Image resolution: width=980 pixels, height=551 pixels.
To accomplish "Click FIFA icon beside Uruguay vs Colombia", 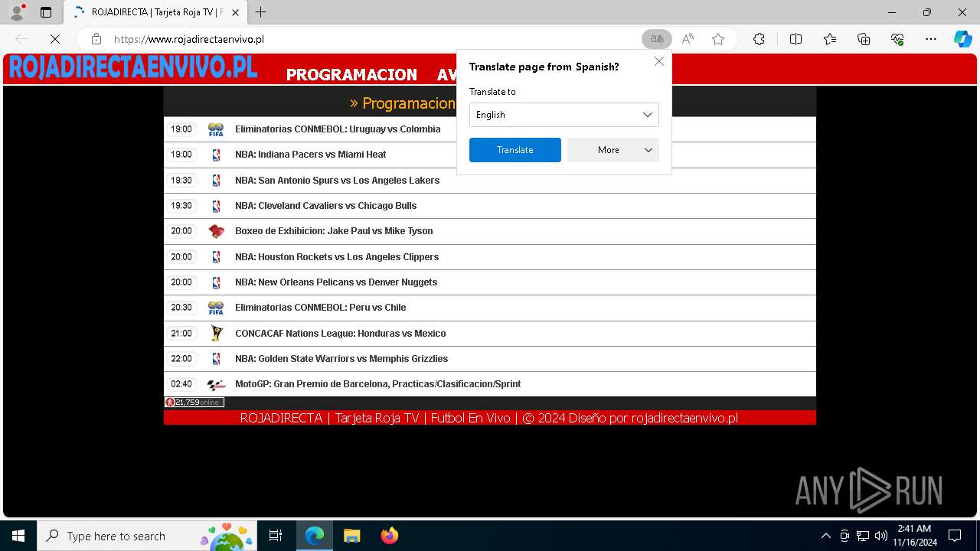I will 216,129.
